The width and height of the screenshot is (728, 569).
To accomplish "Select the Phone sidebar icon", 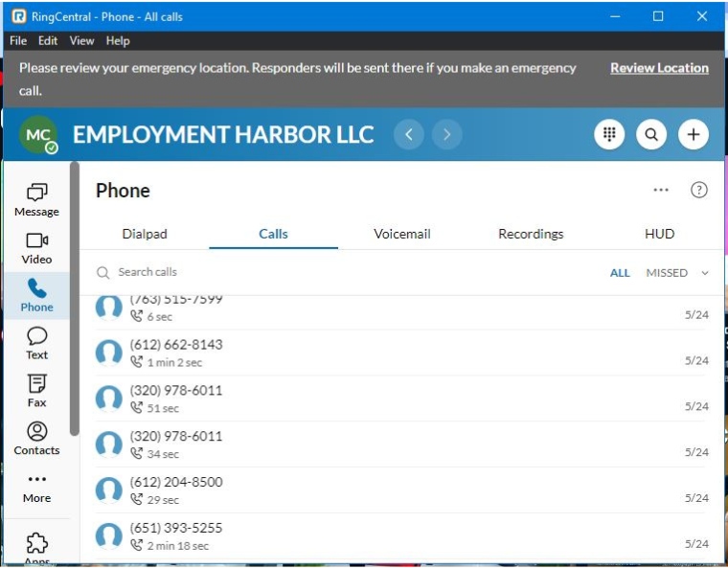I will click(x=36, y=296).
